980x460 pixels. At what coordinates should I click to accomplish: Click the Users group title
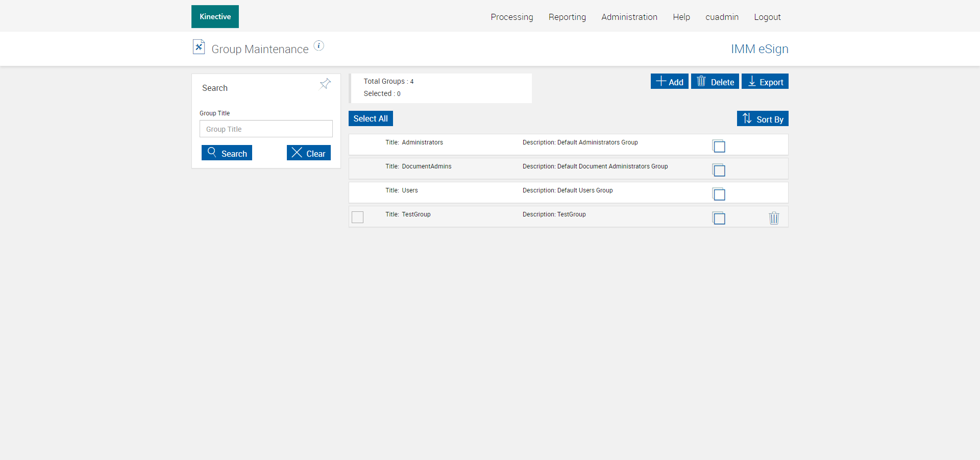[x=410, y=190]
